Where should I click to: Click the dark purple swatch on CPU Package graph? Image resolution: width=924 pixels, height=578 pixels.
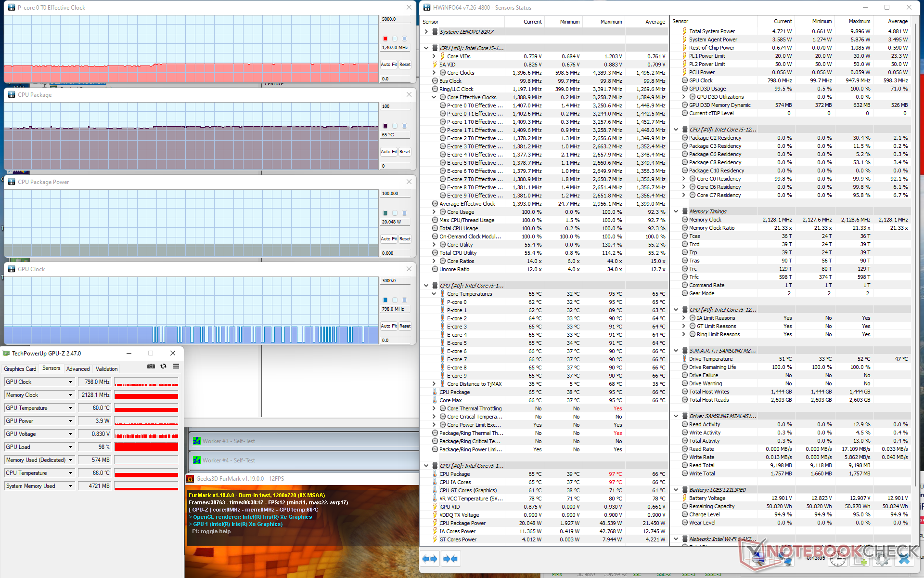(385, 126)
